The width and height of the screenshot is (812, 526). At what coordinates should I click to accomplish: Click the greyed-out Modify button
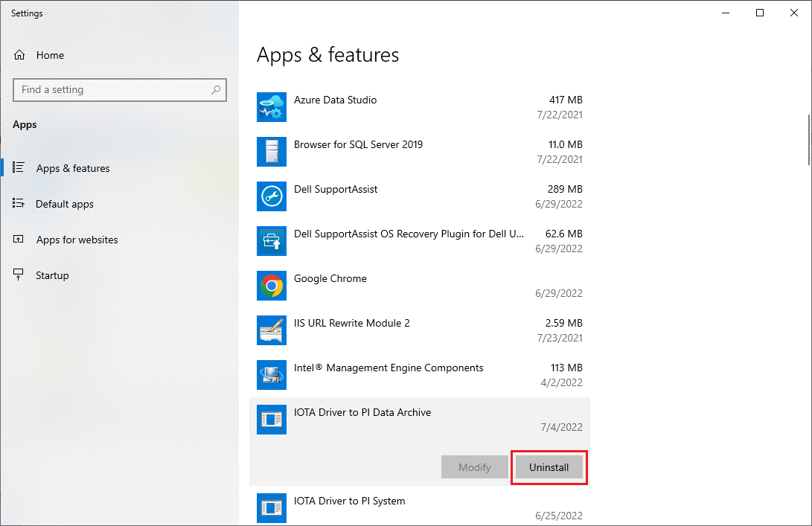pos(474,467)
